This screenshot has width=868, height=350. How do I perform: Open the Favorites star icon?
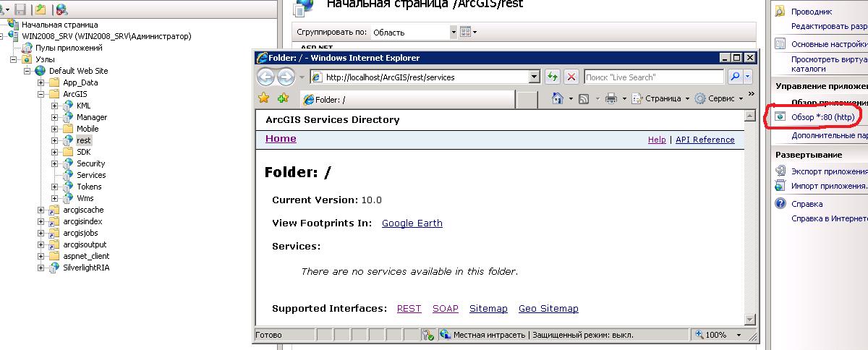(265, 98)
